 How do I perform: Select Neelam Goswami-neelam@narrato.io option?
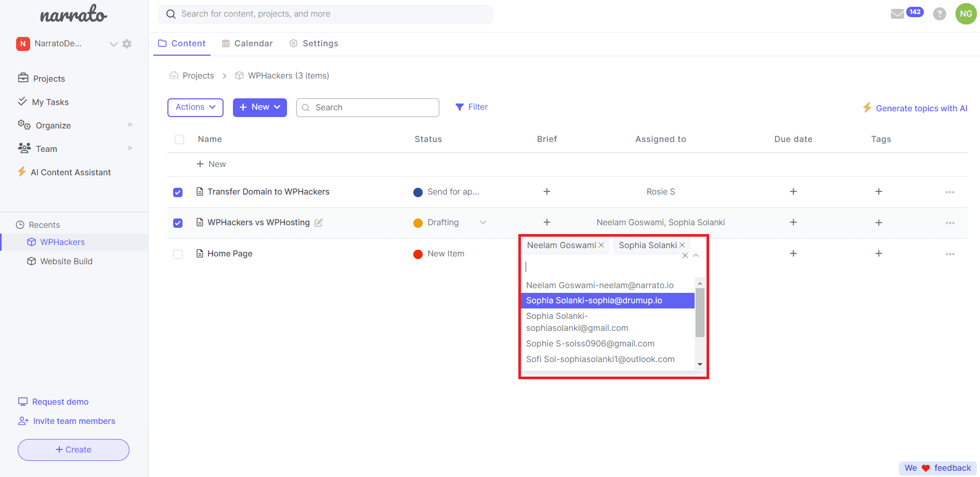click(607, 286)
